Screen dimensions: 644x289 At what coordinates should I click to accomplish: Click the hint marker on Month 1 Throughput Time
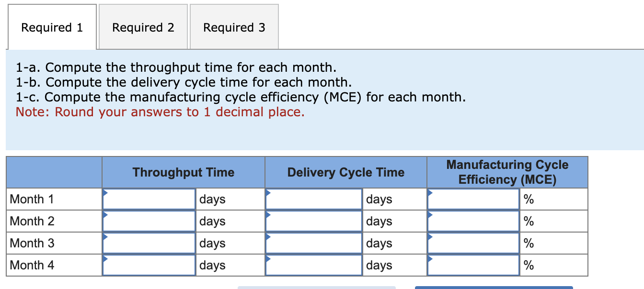(103, 192)
